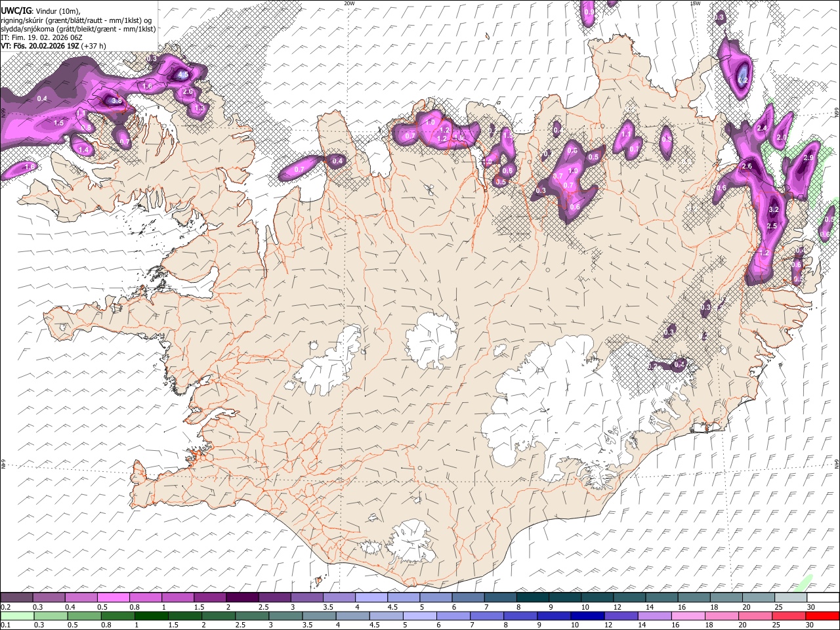Pick the pale green swatch above the 0.1 label
This screenshot has height=630, width=840.
tap(17, 616)
